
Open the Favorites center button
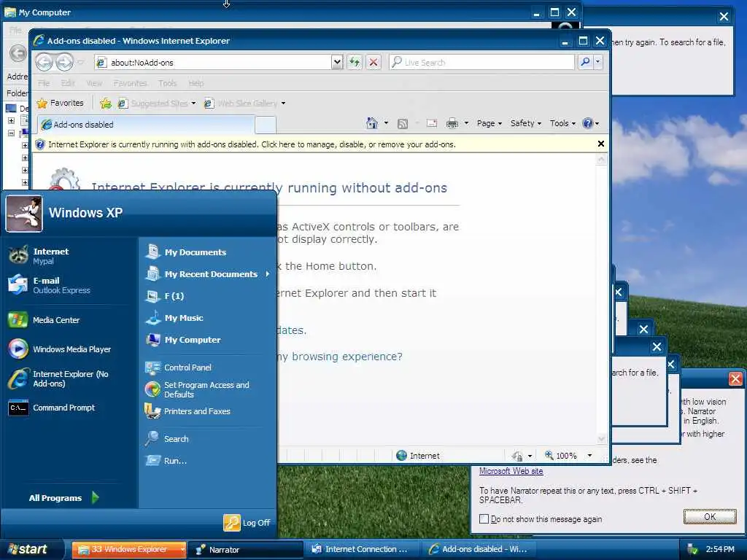(x=60, y=103)
